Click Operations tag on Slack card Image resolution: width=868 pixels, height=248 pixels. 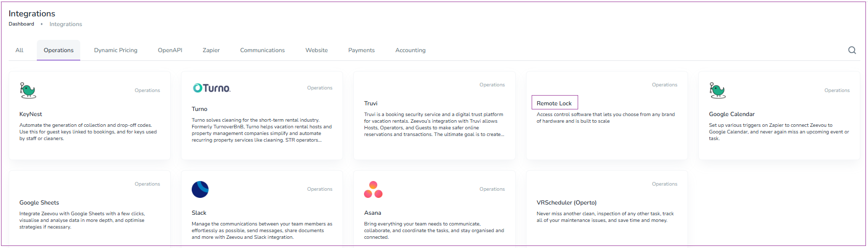319,189
